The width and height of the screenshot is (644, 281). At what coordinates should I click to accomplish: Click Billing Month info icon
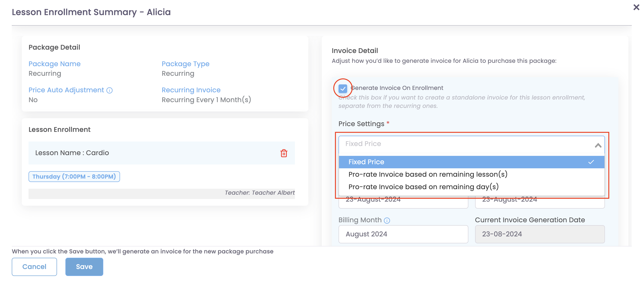click(x=387, y=220)
